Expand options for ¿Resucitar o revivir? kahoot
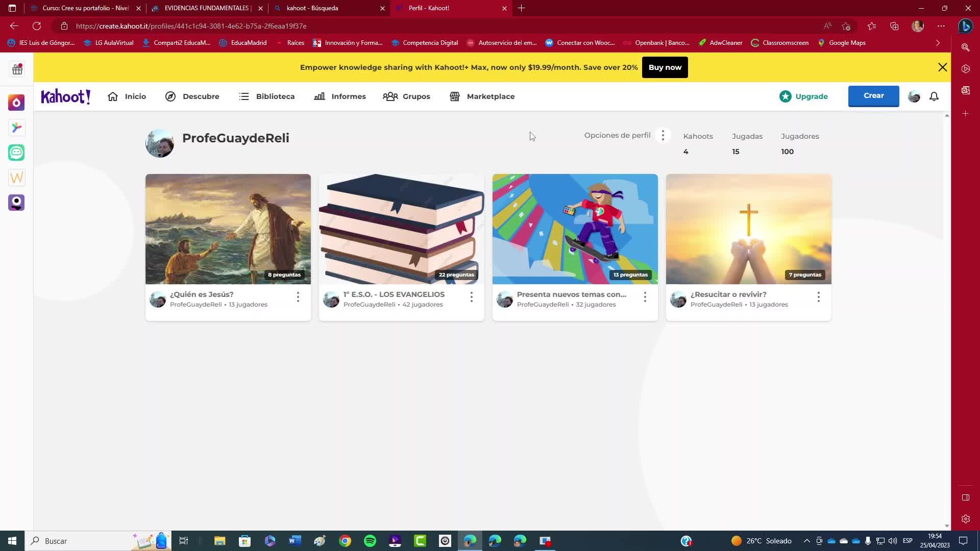The image size is (980, 551). (818, 297)
